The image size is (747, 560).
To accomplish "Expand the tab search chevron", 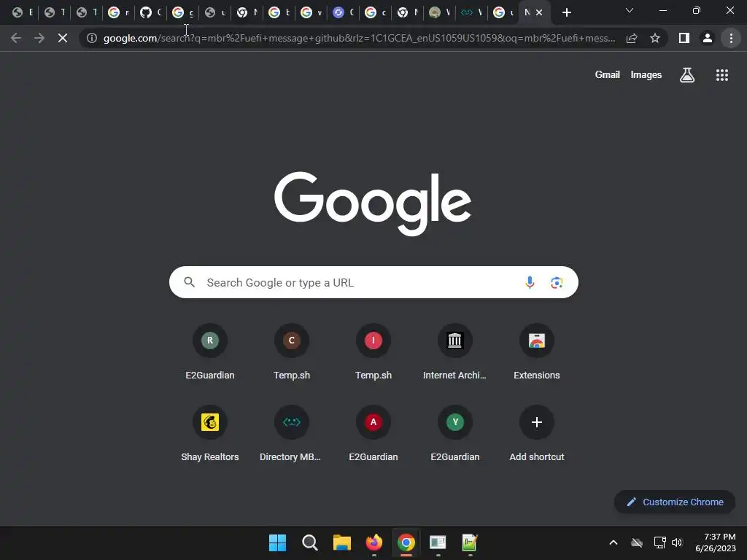I will tap(630, 10).
